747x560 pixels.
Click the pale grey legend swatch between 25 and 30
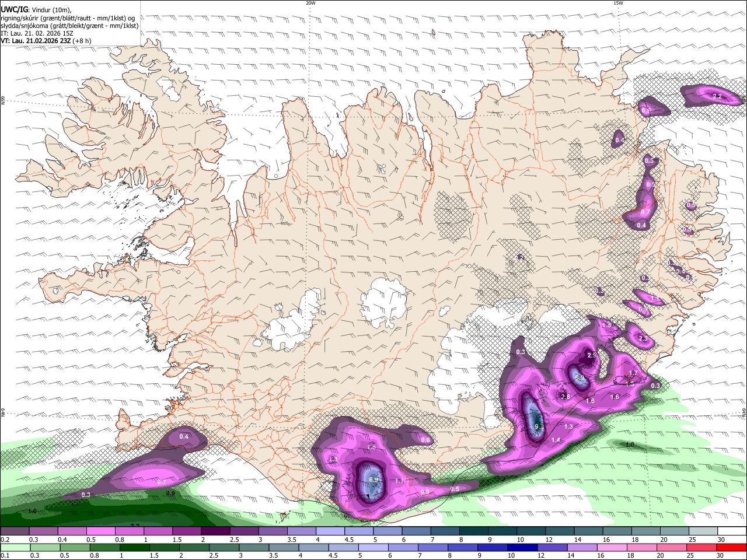tap(702, 531)
